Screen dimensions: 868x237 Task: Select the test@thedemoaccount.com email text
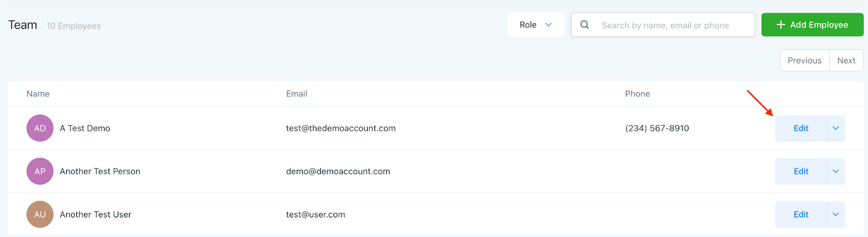click(341, 129)
